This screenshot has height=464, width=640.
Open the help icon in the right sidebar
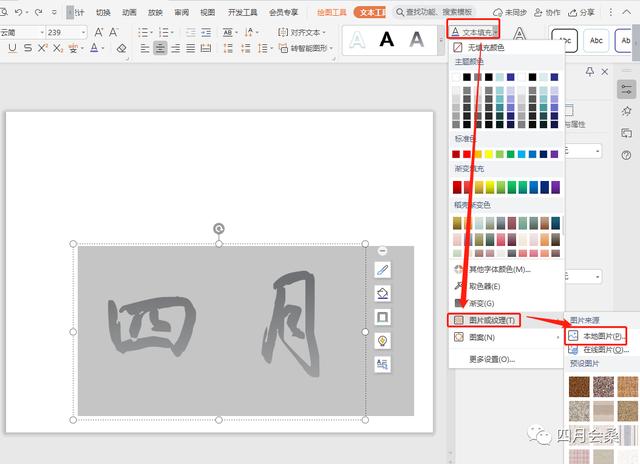pyautogui.click(x=627, y=155)
